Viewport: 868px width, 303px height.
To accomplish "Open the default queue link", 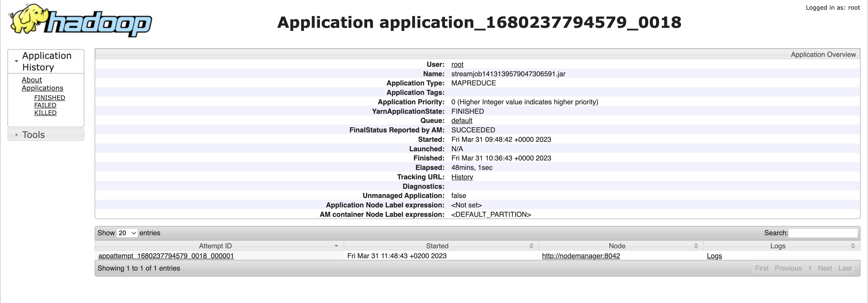I will click(x=462, y=121).
